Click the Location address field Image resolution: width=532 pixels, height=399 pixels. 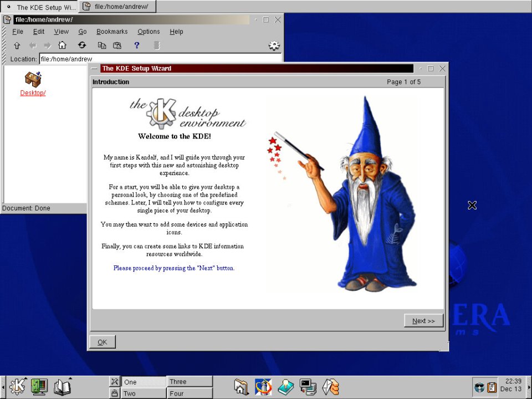(x=160, y=59)
